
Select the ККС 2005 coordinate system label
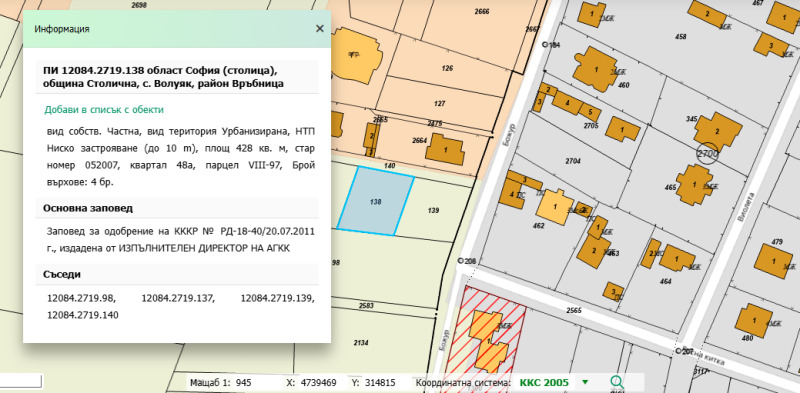544,382
